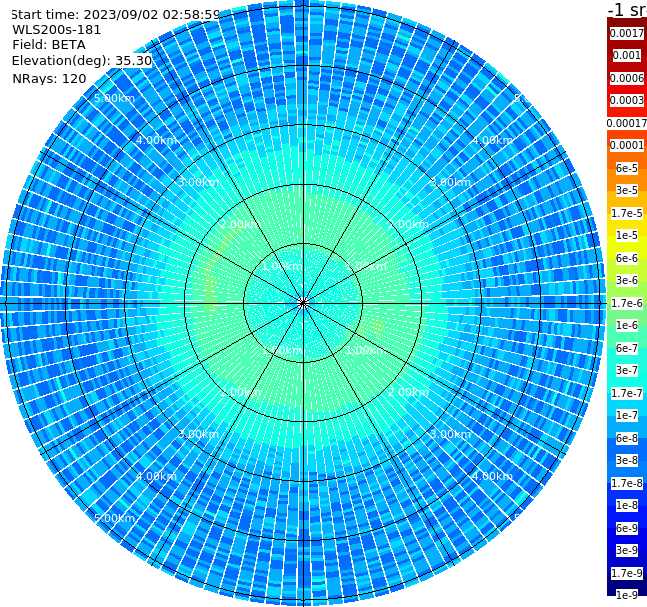Image resolution: width=647 pixels, height=607 pixels.
Task: Select the WLS200s-181 instrument label
Action: 57,30
